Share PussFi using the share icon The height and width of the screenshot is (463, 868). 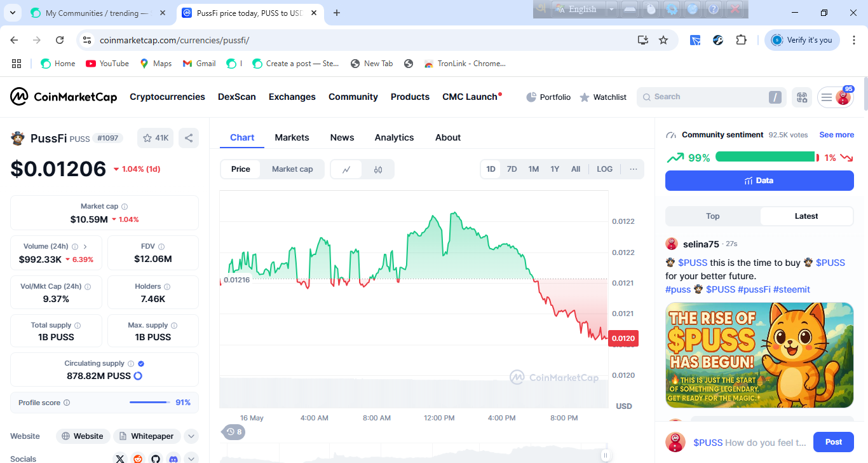pos(188,138)
